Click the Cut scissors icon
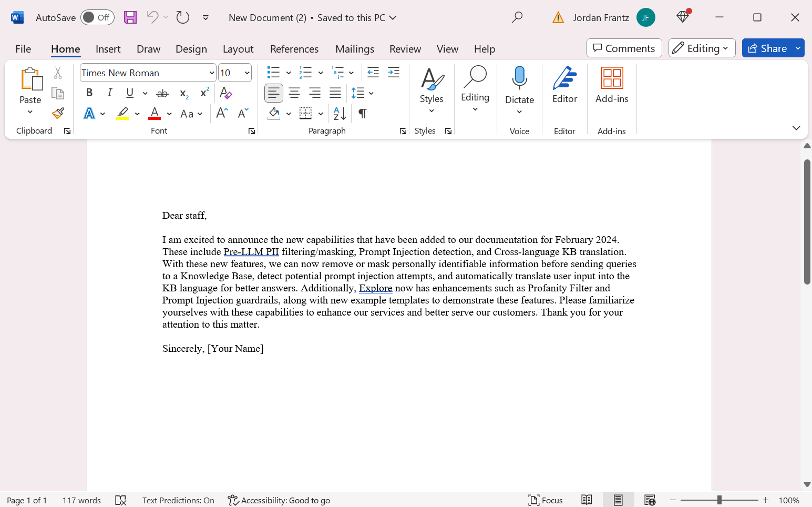The image size is (812, 507). point(58,73)
